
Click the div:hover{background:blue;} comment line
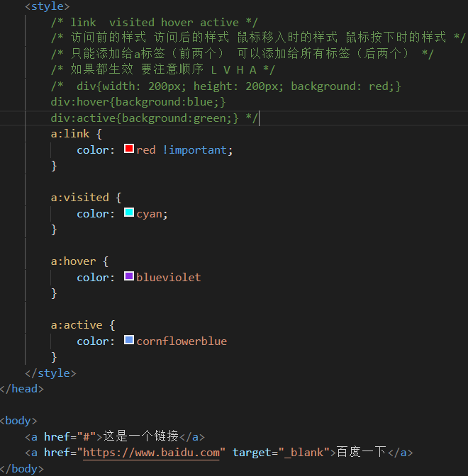tap(138, 102)
